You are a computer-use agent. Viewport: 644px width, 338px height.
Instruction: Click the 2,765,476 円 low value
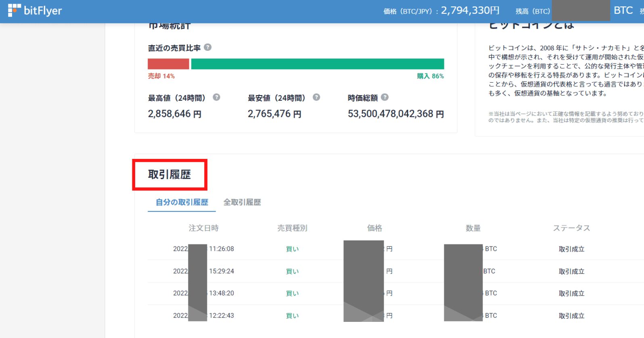274,114
